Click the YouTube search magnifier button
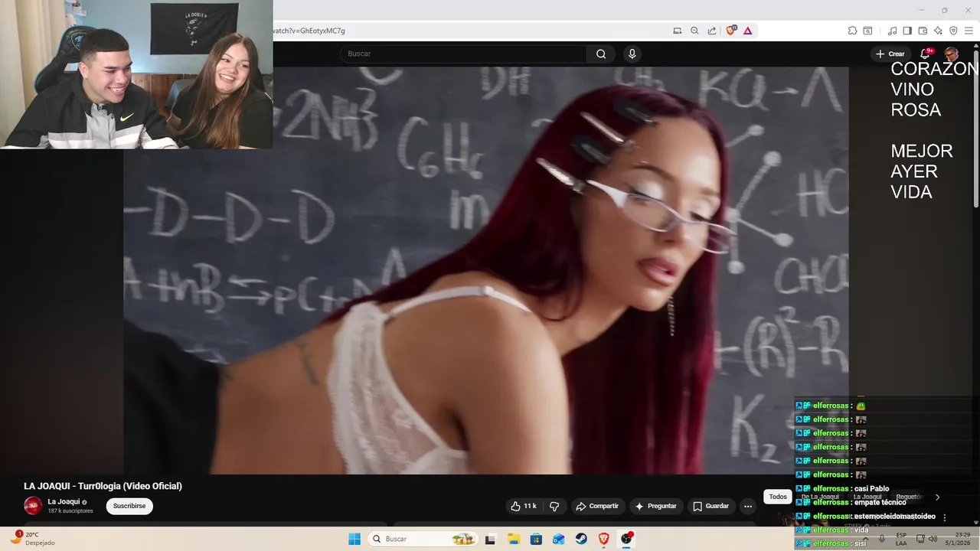 601,54
